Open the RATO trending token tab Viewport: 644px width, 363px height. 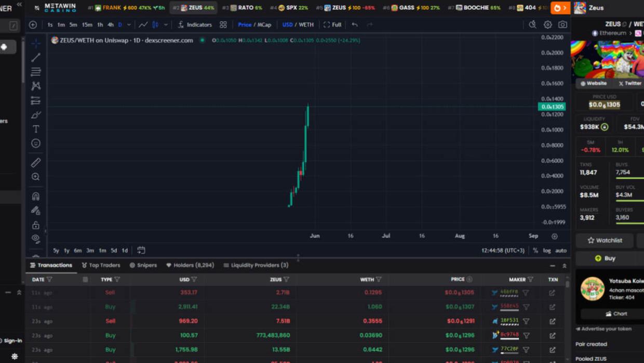[242, 8]
